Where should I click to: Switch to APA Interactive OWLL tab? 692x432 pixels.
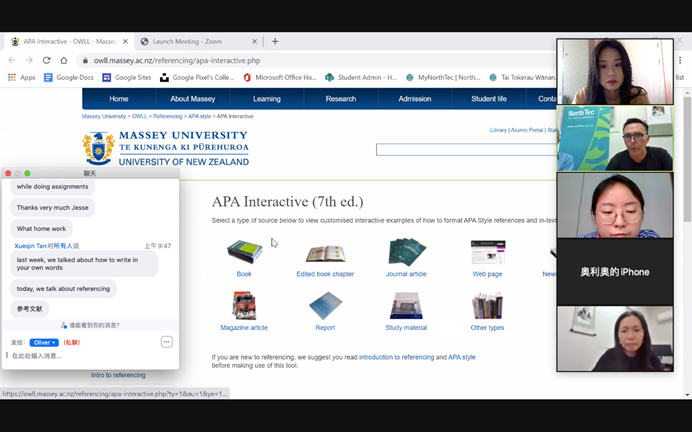tap(68, 41)
